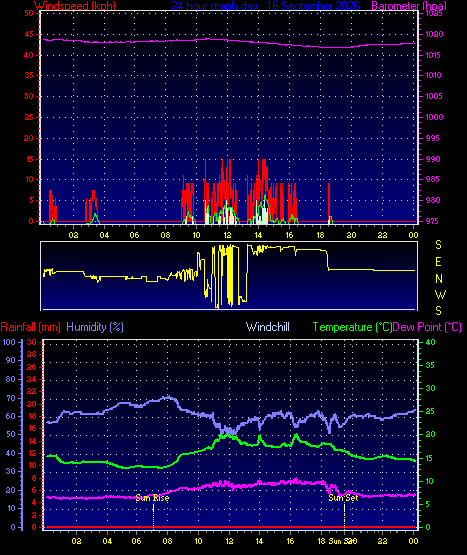The height and width of the screenshot is (555, 467).
Task: Click the 1020 barometer scale value
Action: tap(434, 34)
